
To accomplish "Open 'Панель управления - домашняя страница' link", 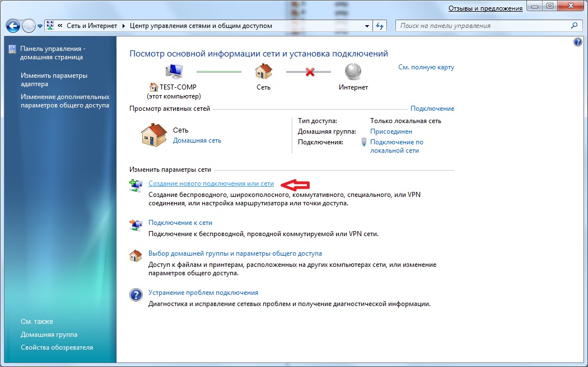I will [52, 53].
